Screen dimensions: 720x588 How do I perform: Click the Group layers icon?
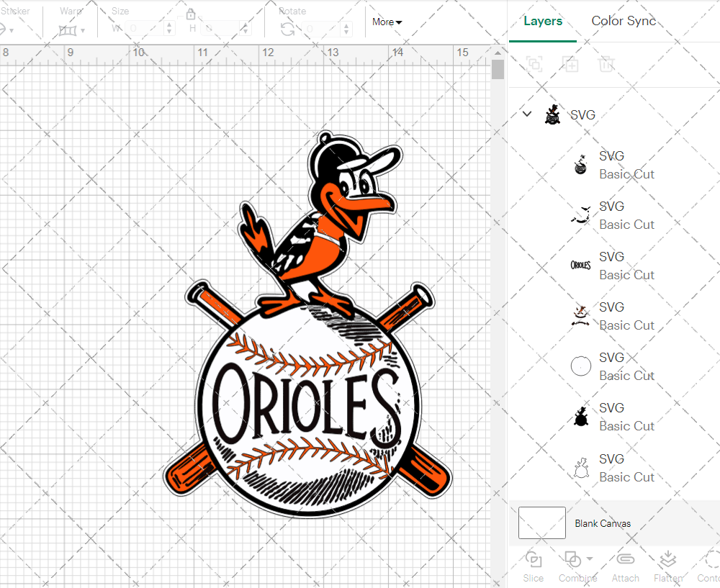[534, 64]
